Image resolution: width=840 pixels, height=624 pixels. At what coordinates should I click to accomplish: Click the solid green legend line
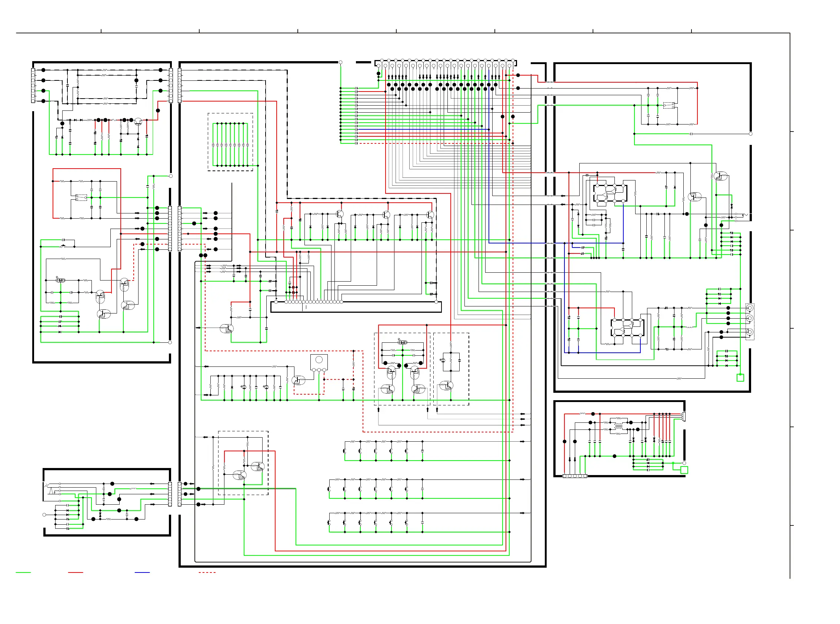tap(23, 572)
